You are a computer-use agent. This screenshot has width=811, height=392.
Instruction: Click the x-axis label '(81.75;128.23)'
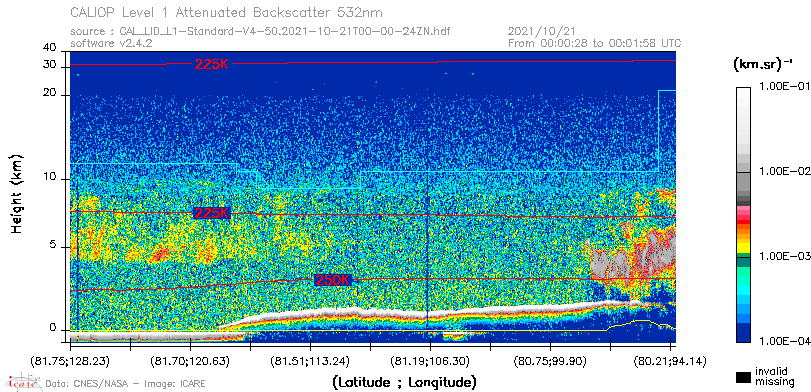(70, 360)
